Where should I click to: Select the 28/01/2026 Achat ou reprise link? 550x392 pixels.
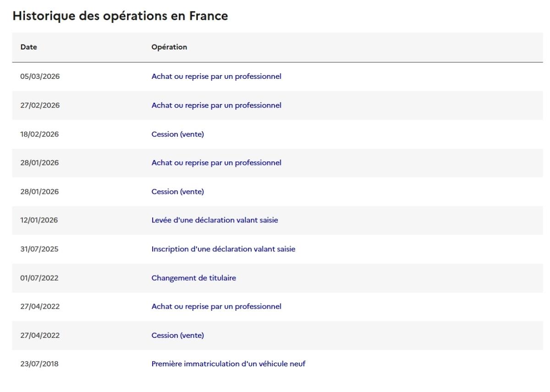pyautogui.click(x=216, y=163)
